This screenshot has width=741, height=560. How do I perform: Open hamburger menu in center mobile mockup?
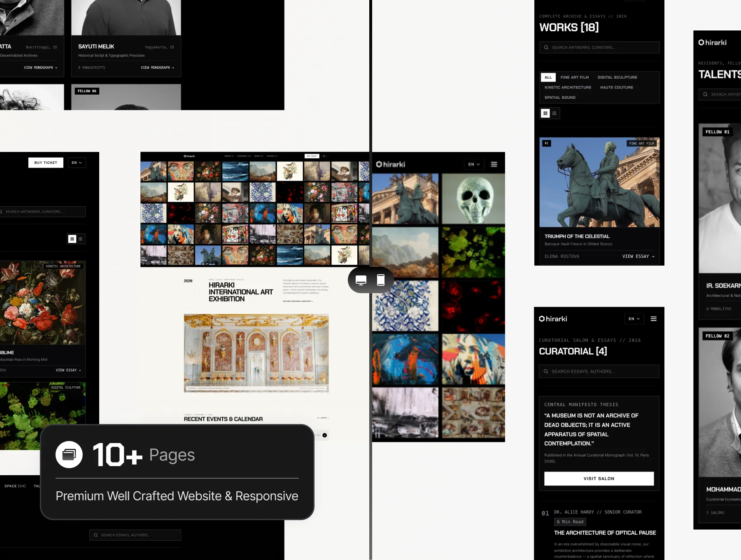(494, 164)
